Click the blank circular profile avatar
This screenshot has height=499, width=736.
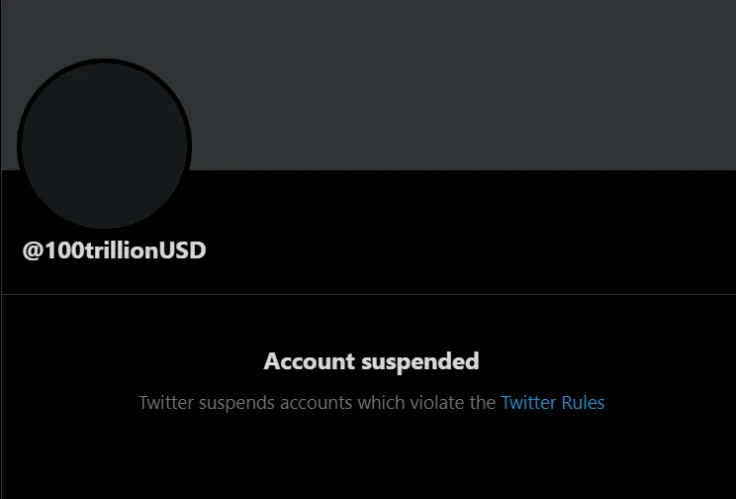coord(104,146)
